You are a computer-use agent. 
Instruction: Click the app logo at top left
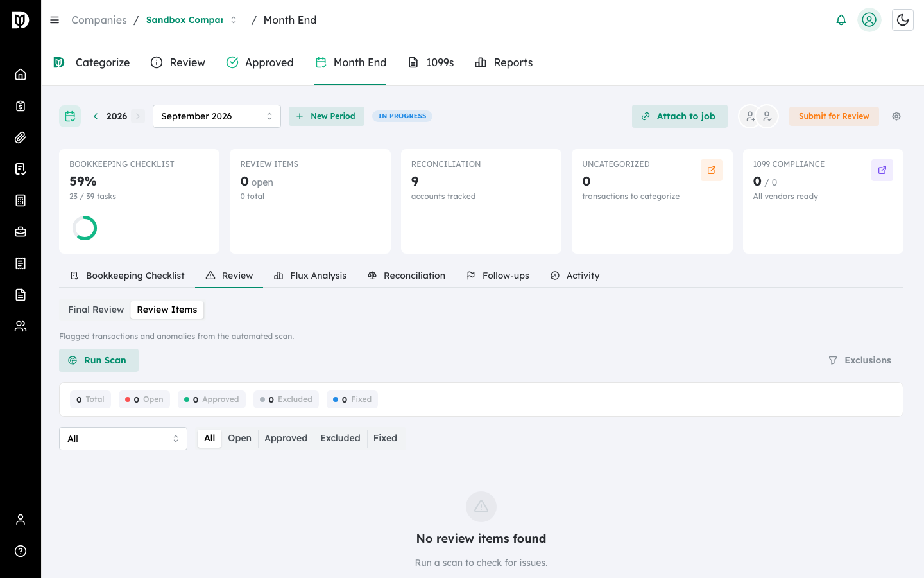coord(21,20)
